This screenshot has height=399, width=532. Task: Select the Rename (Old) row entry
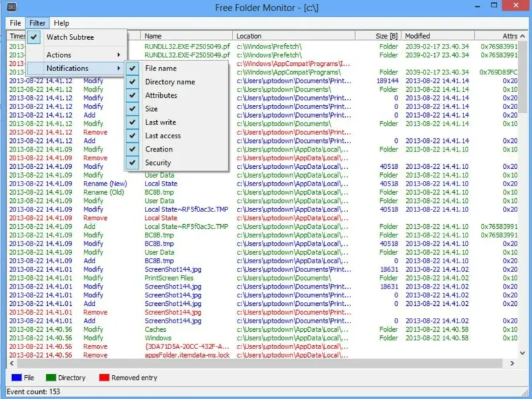(104, 192)
